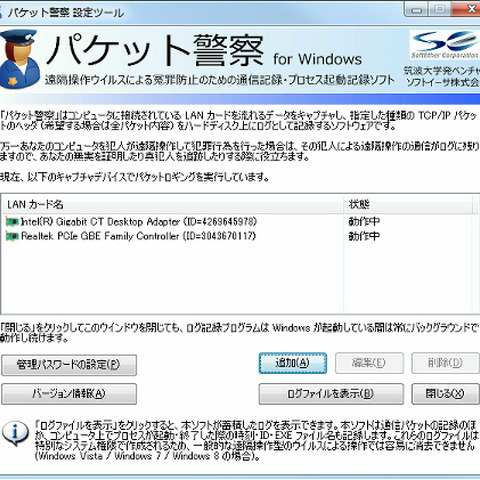This screenshot has width=480, height=480.
Task: Click the 動作中 status of the Realtek adapter
Action: [364, 236]
